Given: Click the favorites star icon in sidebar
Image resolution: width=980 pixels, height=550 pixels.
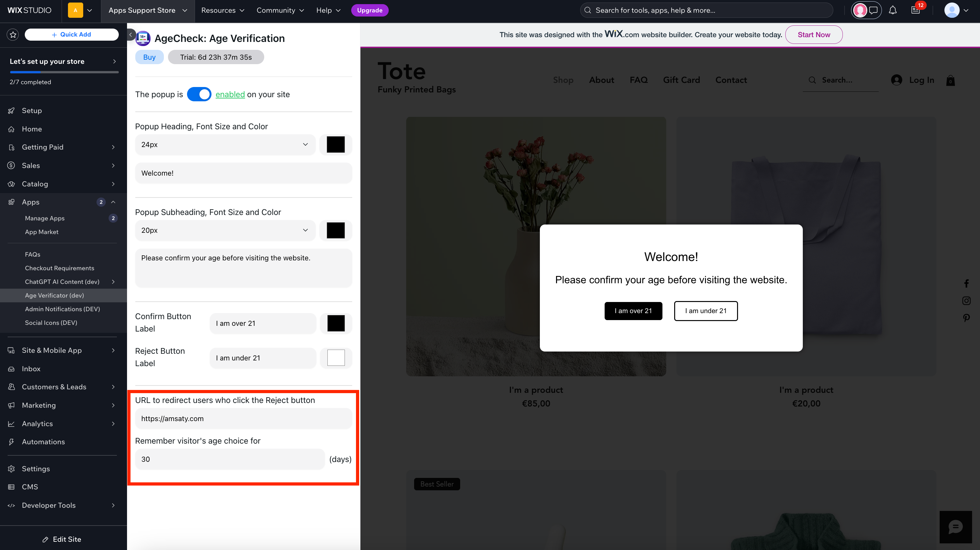Looking at the screenshot, I should (13, 35).
